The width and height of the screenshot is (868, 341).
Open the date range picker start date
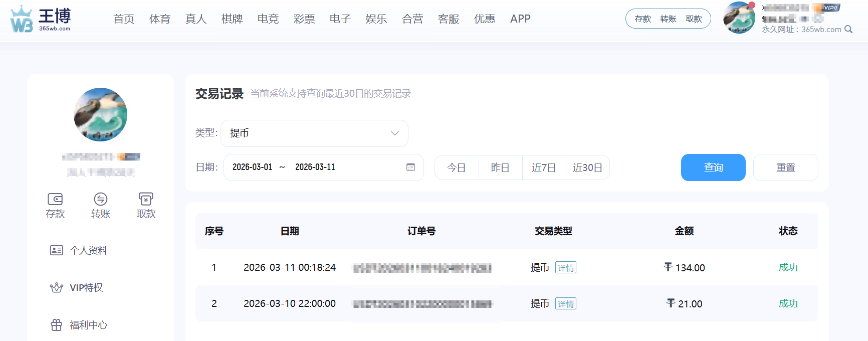(x=252, y=167)
